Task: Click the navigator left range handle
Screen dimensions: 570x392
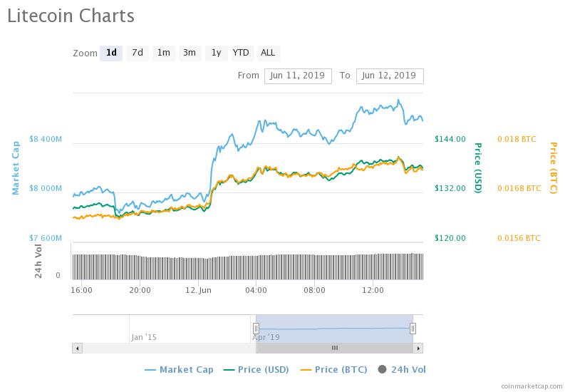Action: 256,329
